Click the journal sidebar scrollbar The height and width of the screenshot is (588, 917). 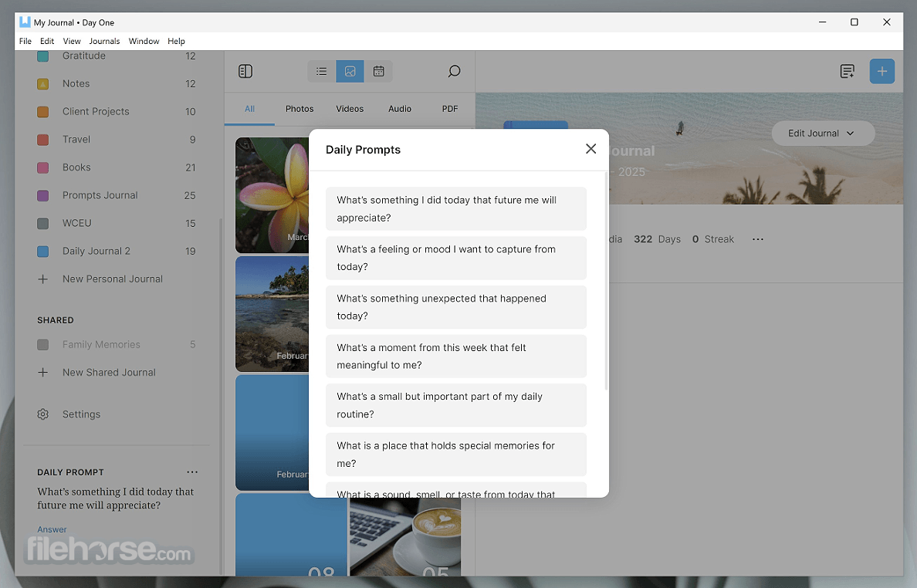point(221,397)
